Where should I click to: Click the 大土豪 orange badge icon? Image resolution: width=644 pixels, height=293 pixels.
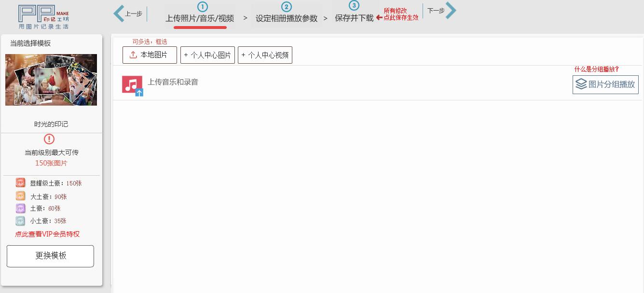tap(20, 196)
